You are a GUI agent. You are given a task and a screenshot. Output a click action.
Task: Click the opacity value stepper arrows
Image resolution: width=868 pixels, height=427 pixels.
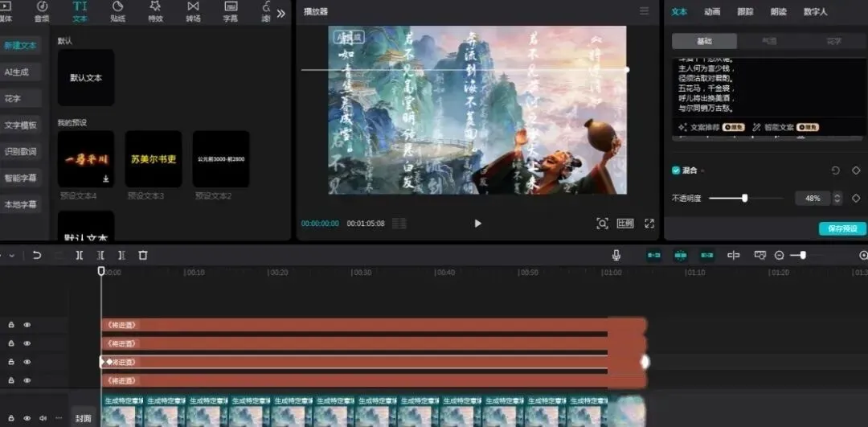[x=837, y=199]
